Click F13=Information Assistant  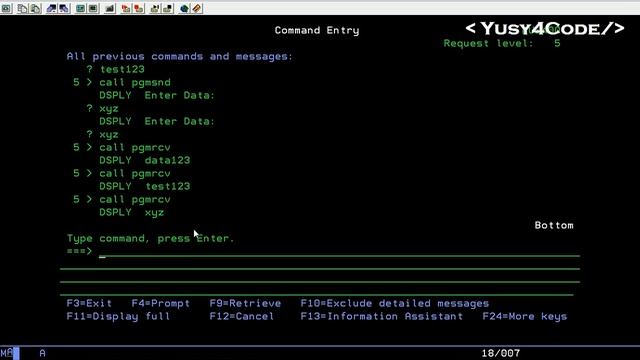tap(382, 316)
